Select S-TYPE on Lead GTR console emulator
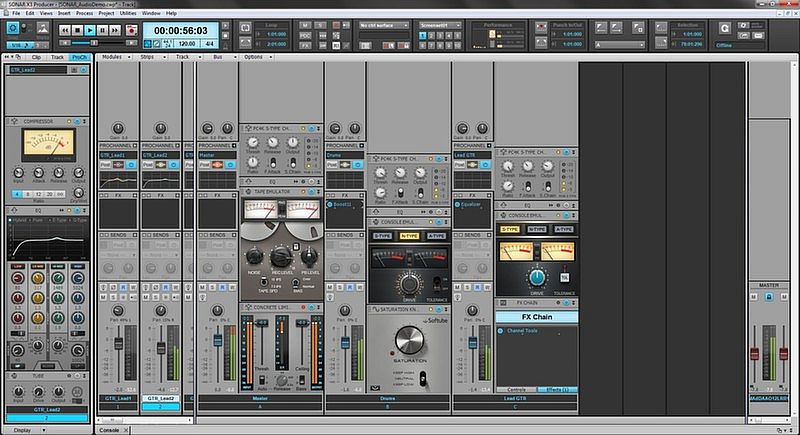 (512, 229)
